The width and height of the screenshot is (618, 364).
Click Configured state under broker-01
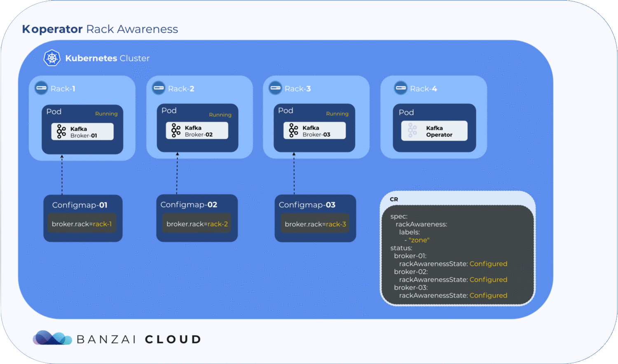[x=488, y=264]
